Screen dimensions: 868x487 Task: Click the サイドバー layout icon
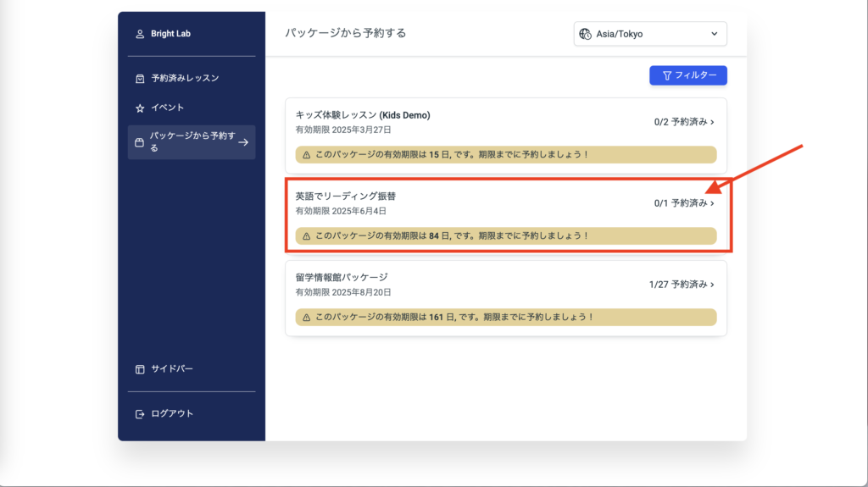pos(140,369)
